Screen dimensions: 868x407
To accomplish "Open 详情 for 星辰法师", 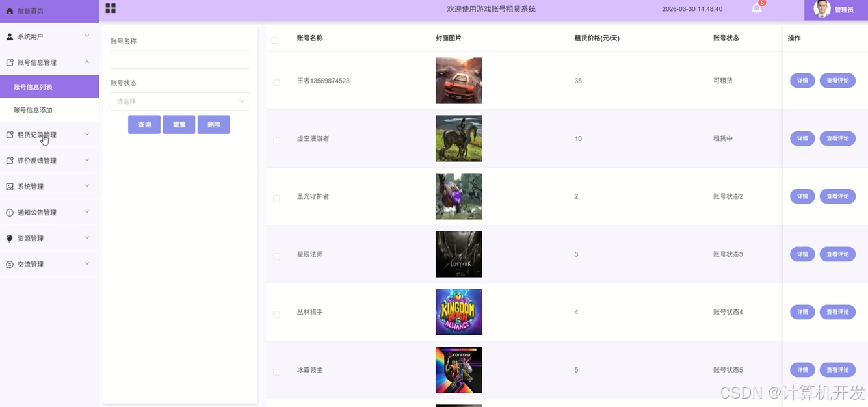I will [802, 254].
